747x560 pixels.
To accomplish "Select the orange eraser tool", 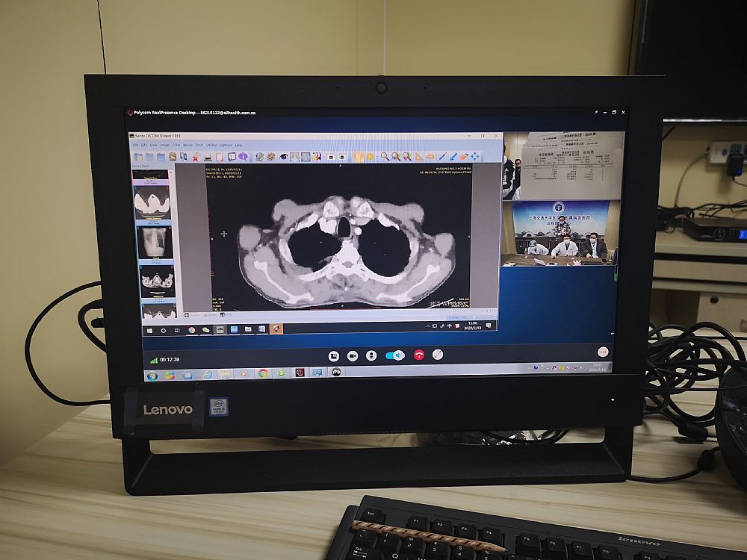I will pos(464,156).
